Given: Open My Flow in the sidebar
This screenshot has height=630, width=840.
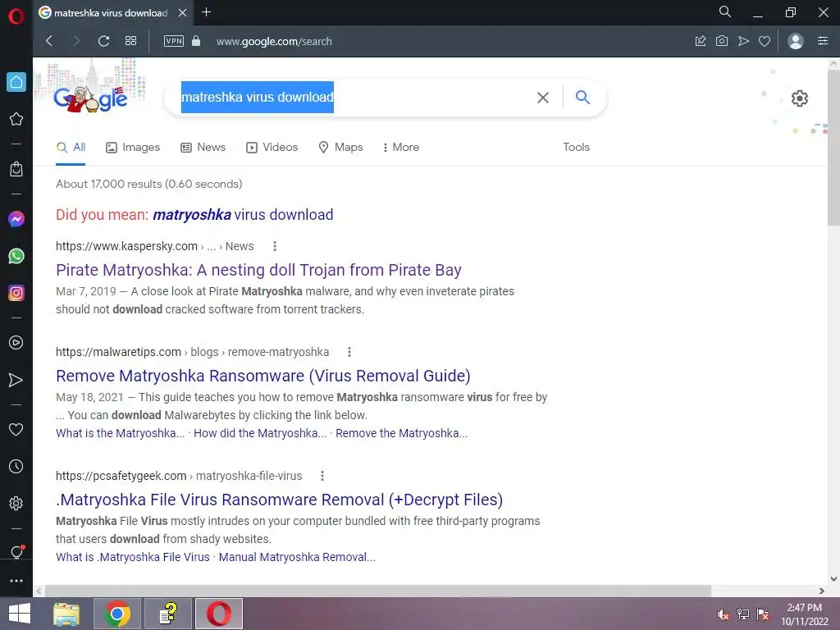Looking at the screenshot, I should click(16, 380).
